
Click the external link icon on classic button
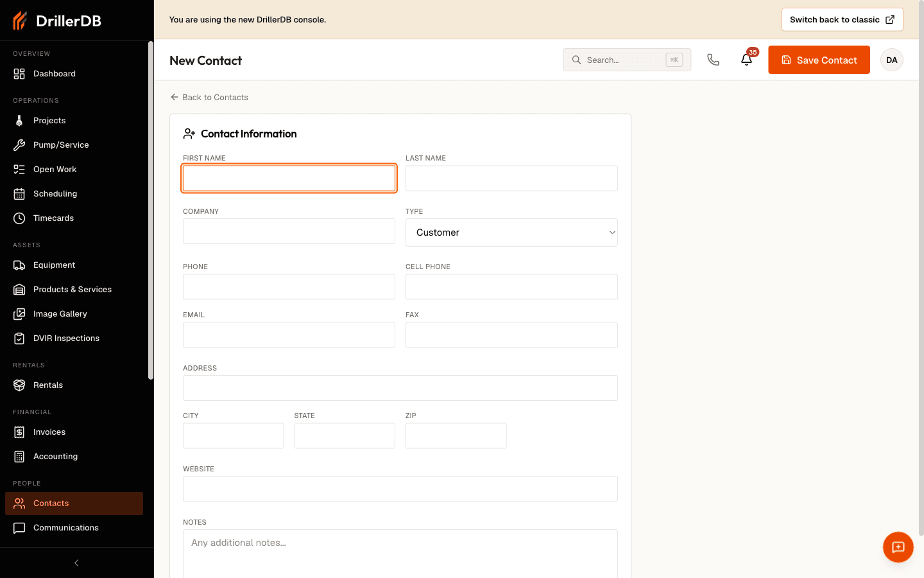(x=890, y=20)
